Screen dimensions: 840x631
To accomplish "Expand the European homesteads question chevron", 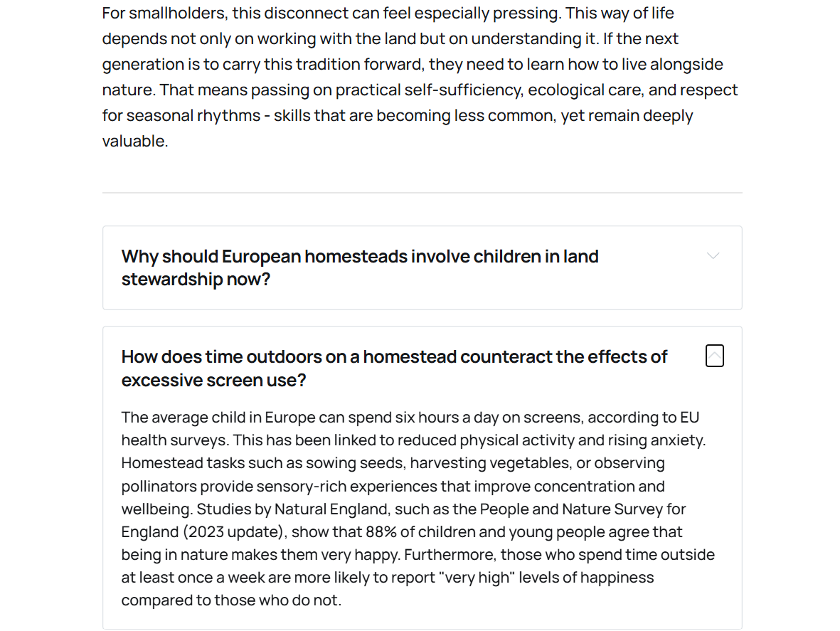I will [x=713, y=256].
